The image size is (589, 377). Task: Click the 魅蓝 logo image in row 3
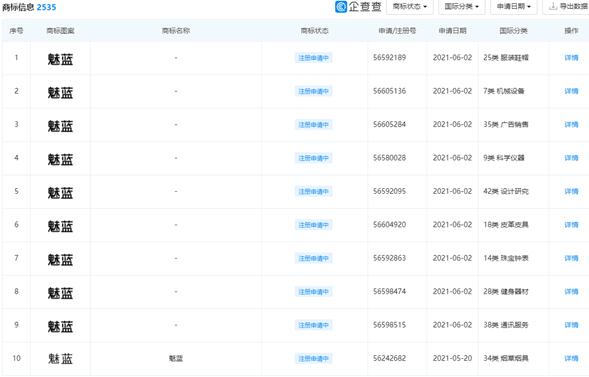[60, 126]
